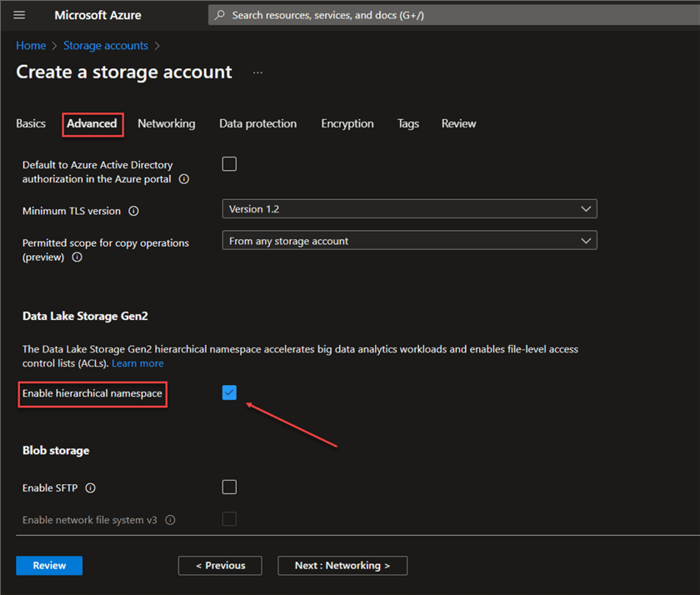The height and width of the screenshot is (595, 700).
Task: Show info for Azure Active Directory authorization
Action: pyautogui.click(x=184, y=179)
